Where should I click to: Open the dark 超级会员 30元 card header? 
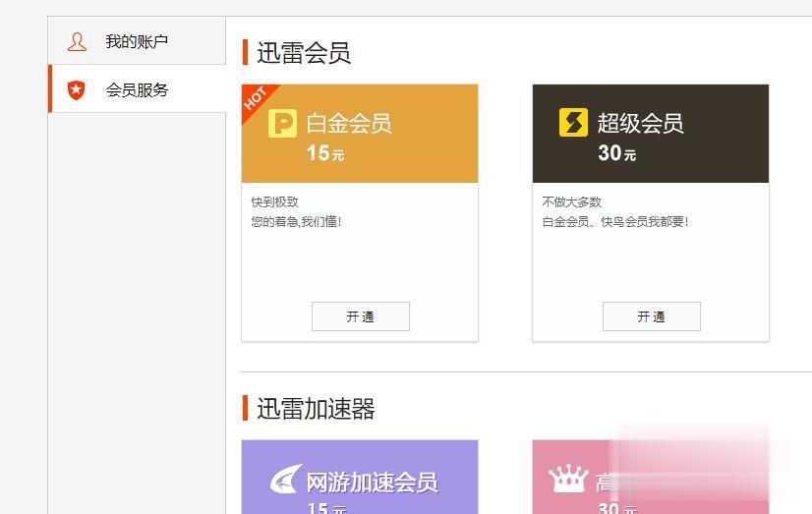coord(651,134)
